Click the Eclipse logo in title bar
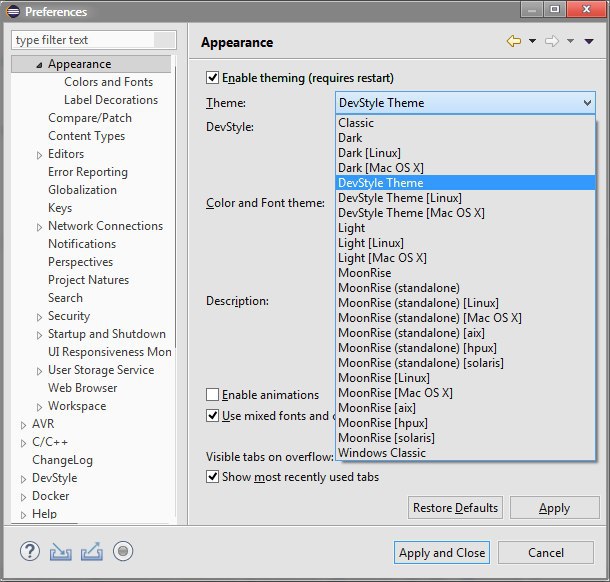Viewport: 610px width, 582px height. point(13,12)
